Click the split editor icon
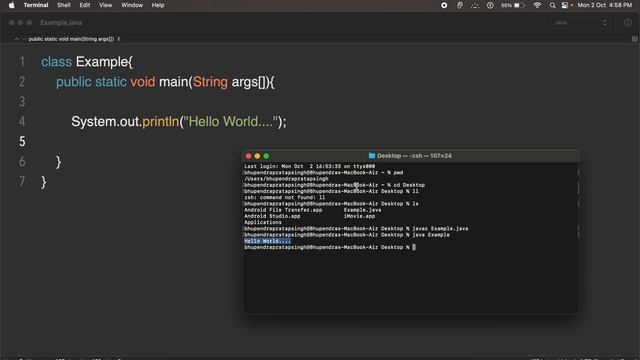The width and height of the screenshot is (640, 360). (635, 39)
